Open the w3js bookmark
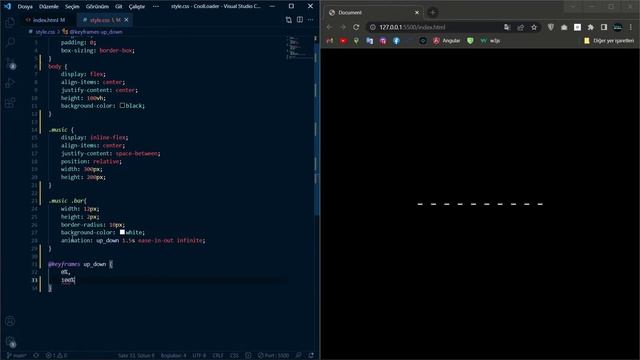Screen dimensions: 640x360 (490, 41)
